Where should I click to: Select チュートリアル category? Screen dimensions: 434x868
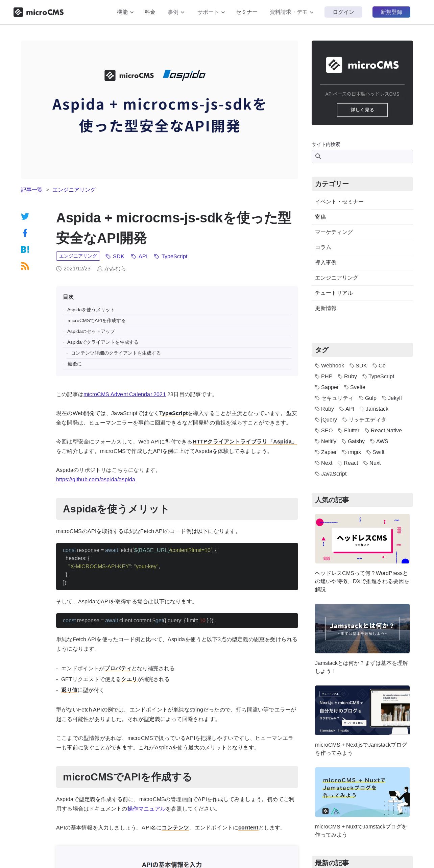click(362, 293)
